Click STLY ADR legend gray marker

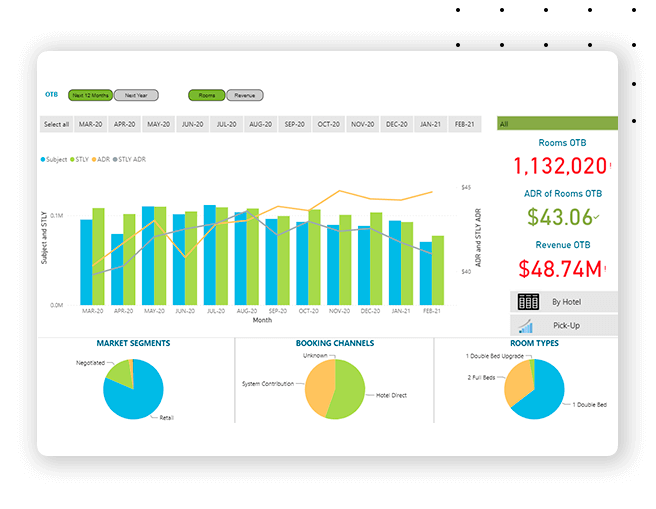(x=115, y=159)
